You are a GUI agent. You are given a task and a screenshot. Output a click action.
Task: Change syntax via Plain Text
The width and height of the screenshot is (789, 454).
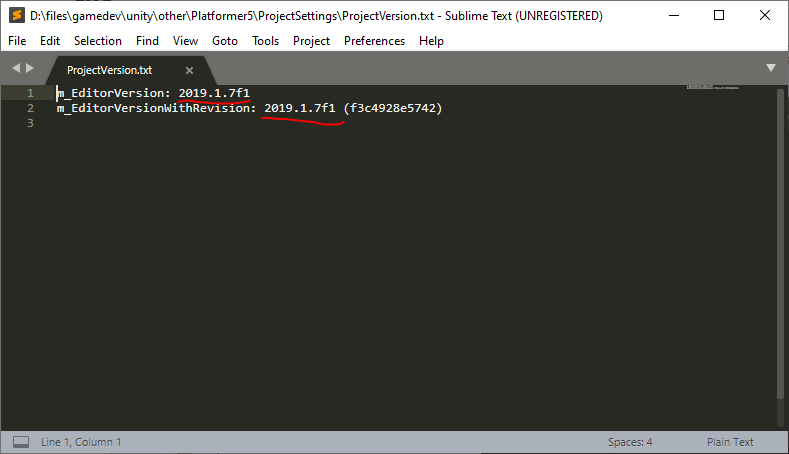730,442
